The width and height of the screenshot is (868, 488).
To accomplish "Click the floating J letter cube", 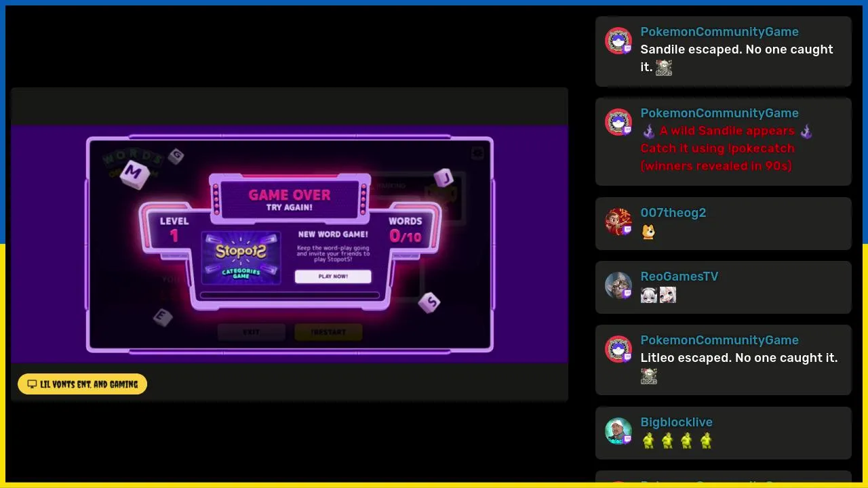I will 444,178.
